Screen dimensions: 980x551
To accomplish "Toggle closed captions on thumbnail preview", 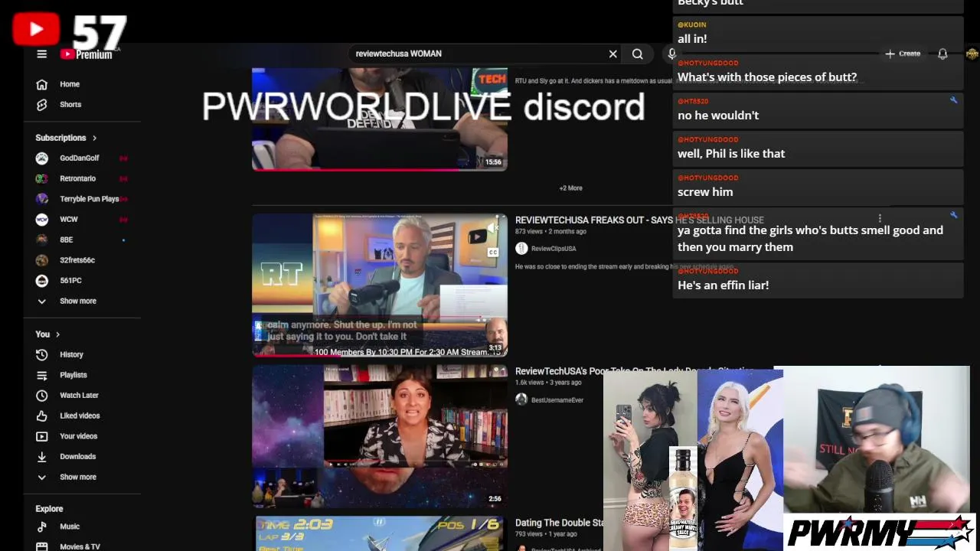I will (493, 253).
